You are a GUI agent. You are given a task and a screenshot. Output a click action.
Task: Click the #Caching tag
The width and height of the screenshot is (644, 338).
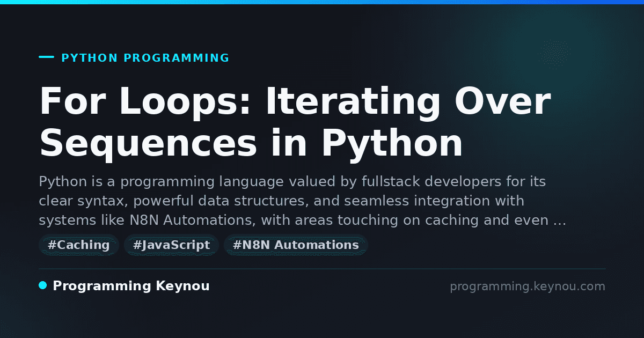pyautogui.click(x=78, y=245)
